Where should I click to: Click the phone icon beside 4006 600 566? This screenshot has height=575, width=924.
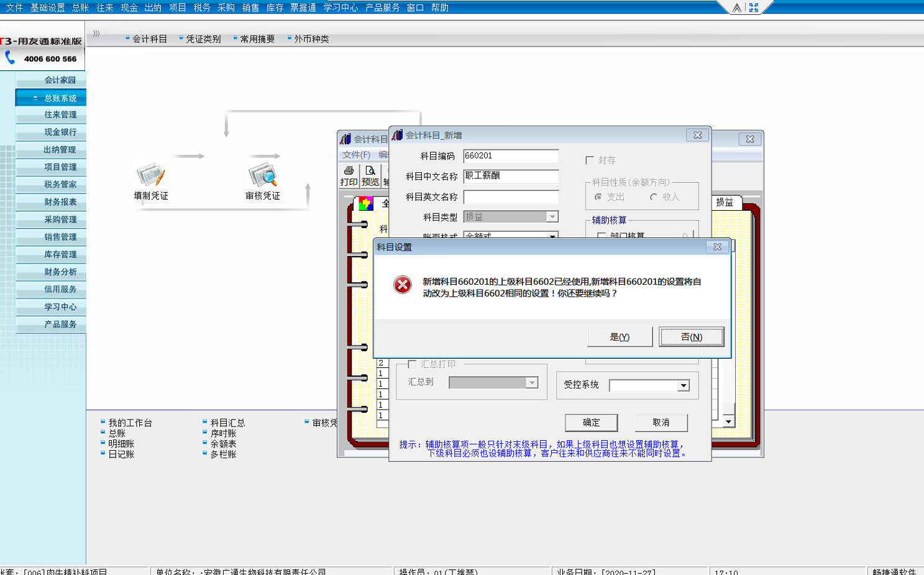(x=10, y=58)
